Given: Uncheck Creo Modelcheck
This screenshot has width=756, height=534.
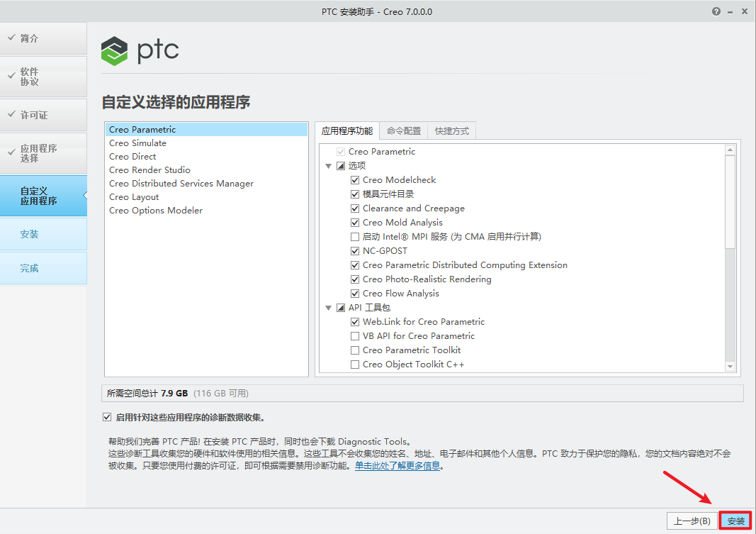Looking at the screenshot, I should pyautogui.click(x=355, y=179).
